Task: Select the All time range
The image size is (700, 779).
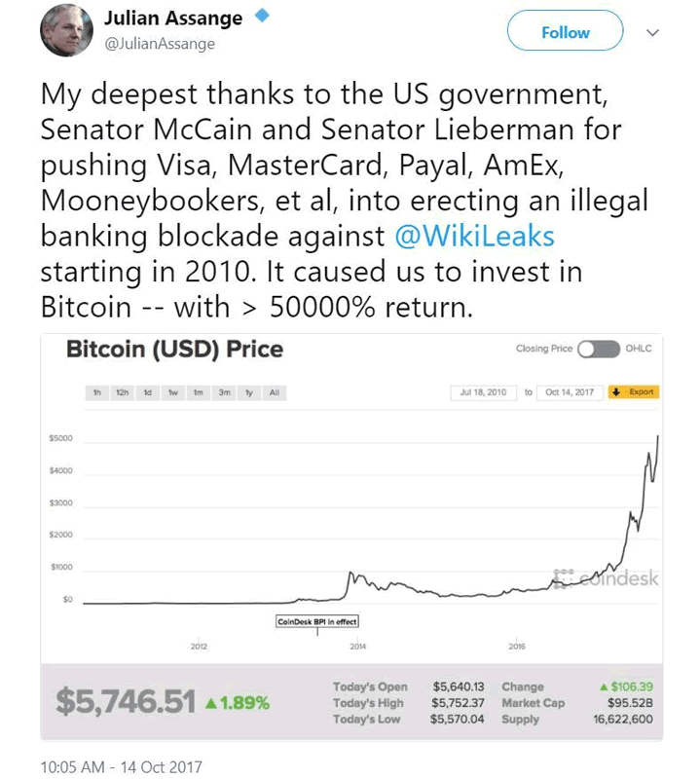Action: point(275,392)
